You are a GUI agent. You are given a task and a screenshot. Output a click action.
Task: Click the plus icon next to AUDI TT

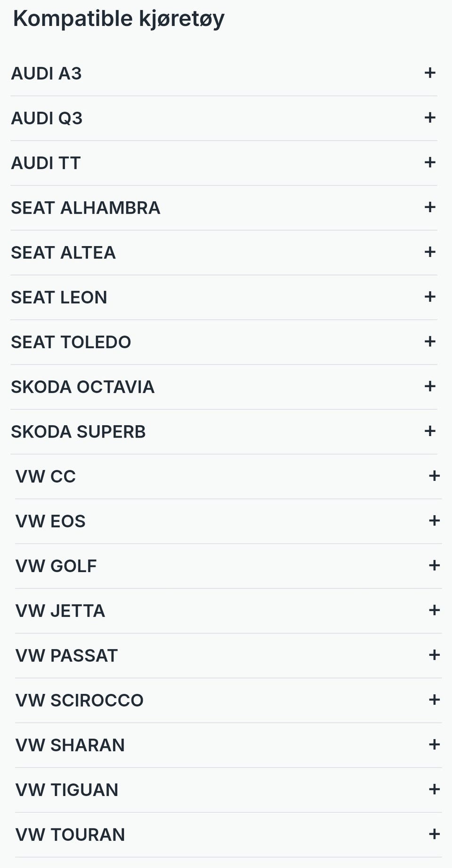click(429, 162)
